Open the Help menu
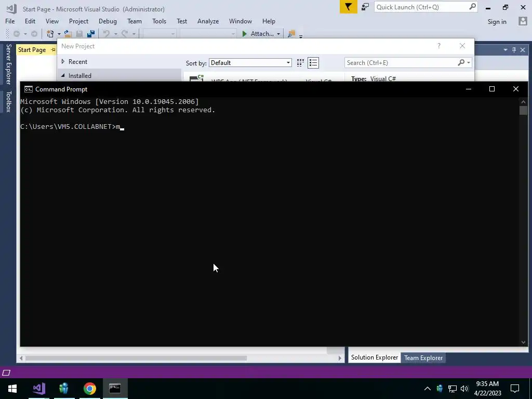This screenshot has height=399, width=532. 269,21
